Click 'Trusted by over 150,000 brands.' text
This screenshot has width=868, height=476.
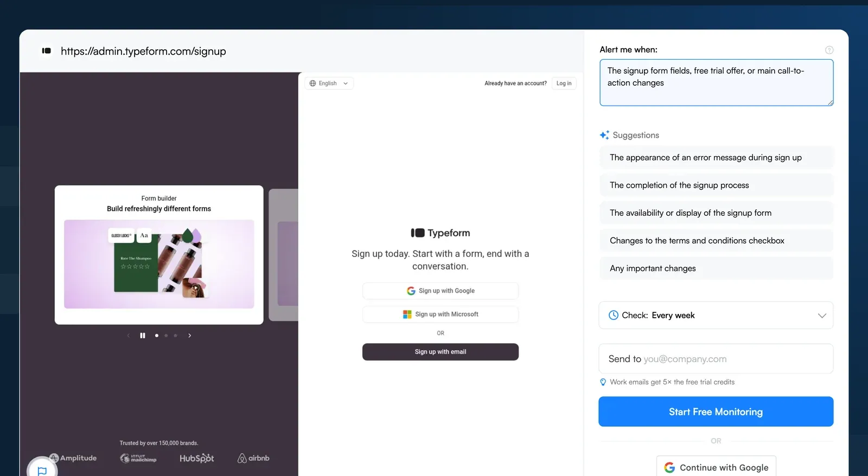pos(159,443)
